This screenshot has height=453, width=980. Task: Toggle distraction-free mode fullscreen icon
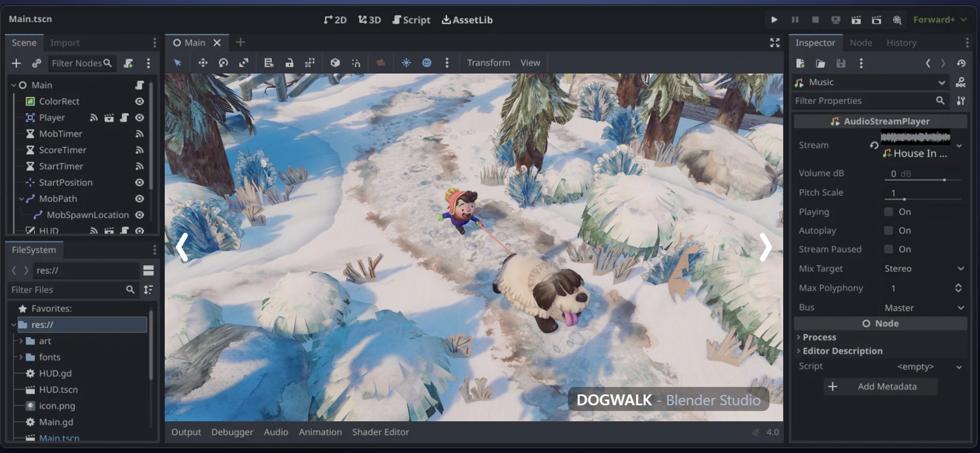click(x=774, y=43)
